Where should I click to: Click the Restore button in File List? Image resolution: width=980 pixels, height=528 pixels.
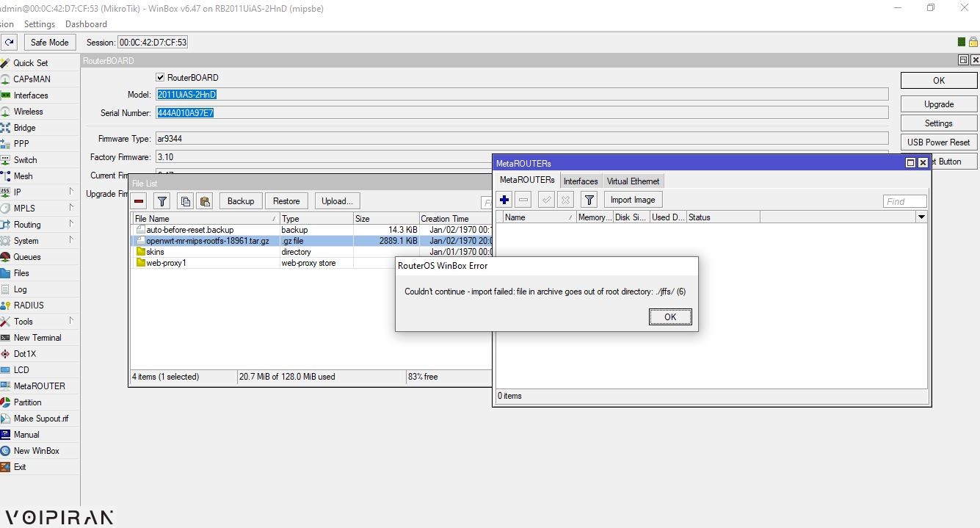(x=286, y=201)
